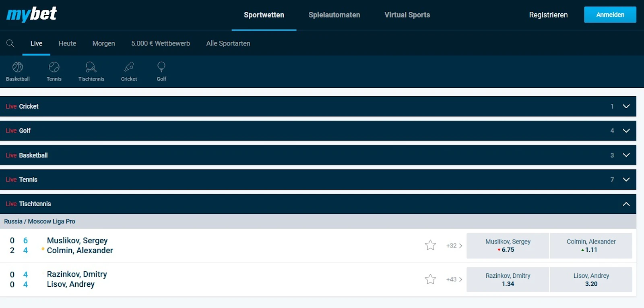Viewport: 644px width, 308px height.
Task: Select the Tennis sport icon
Action: [x=54, y=71]
